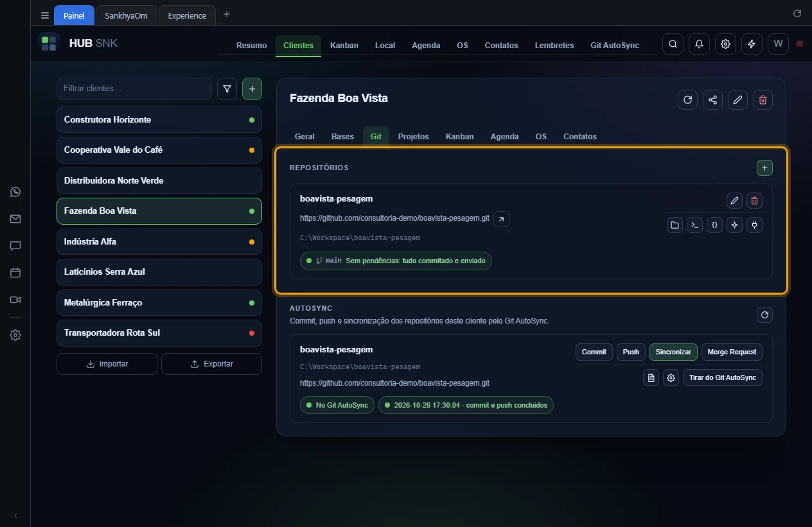Screen dimensions: 812x527
Task: Open the settings gear in the left sidebar
Action: (x=15, y=335)
